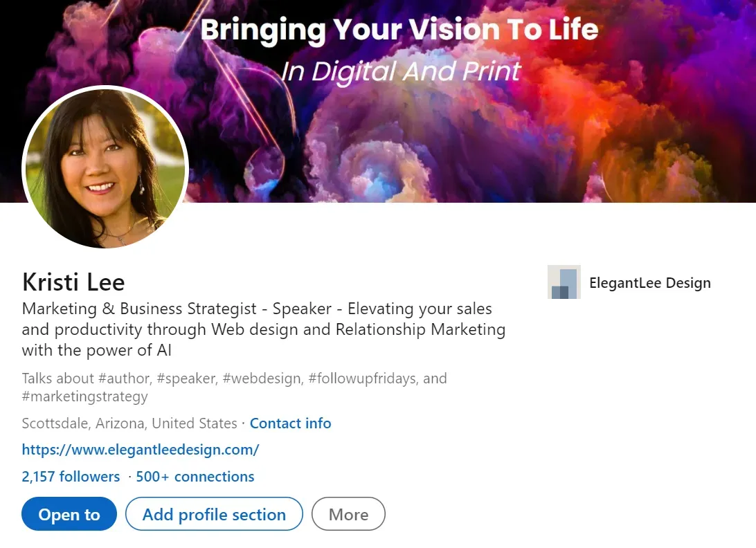
Task: Open the ElegantLee Design company name link
Action: (x=649, y=282)
